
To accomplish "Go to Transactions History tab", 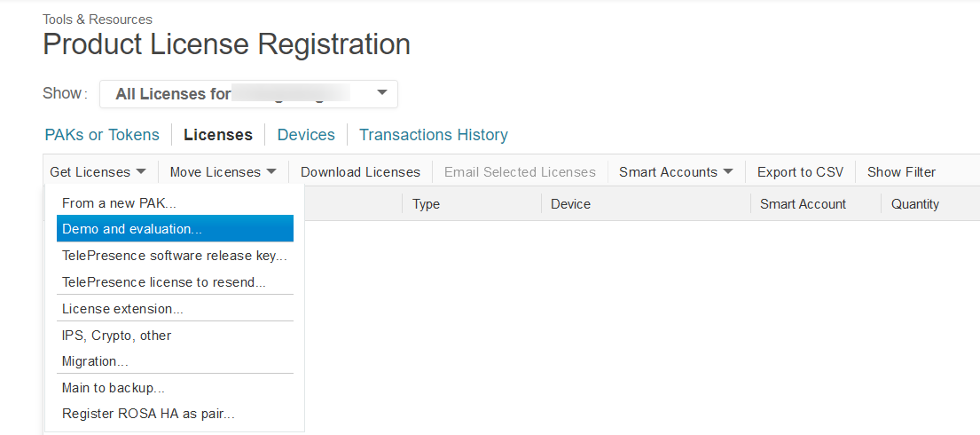I will [x=434, y=135].
